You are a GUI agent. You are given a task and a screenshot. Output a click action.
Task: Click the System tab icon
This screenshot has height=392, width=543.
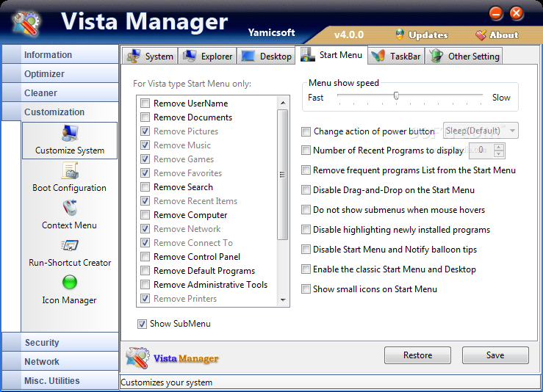tap(133, 56)
